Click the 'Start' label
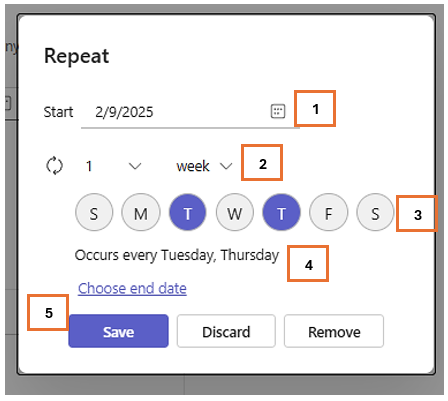The image size is (448, 401). tap(58, 112)
